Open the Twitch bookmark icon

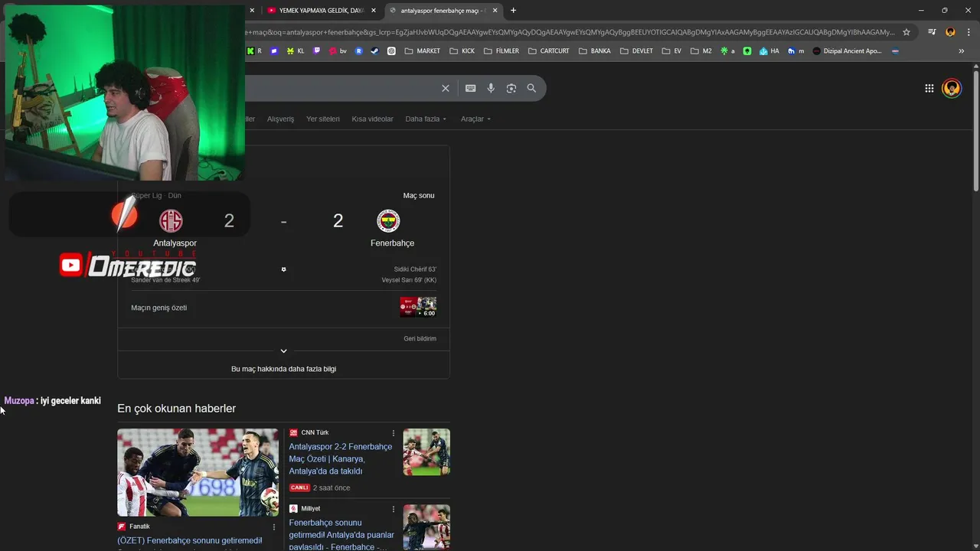tap(317, 51)
